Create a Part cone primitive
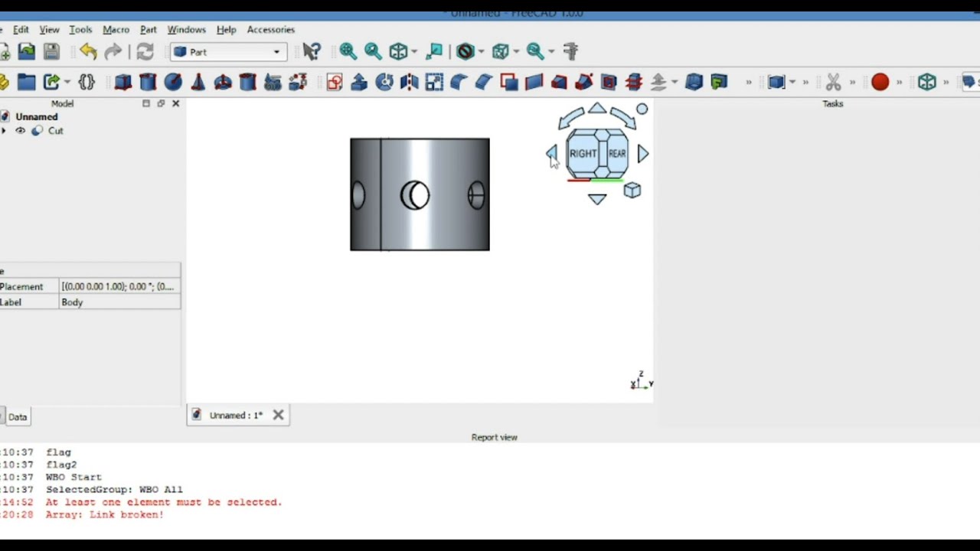Viewport: 980px width, 551px height. click(198, 82)
